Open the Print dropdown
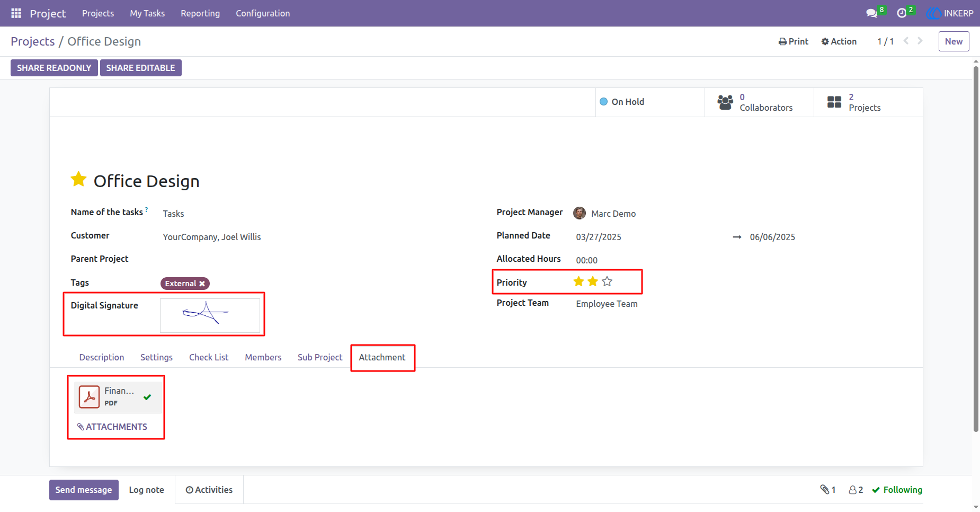 [x=794, y=41]
